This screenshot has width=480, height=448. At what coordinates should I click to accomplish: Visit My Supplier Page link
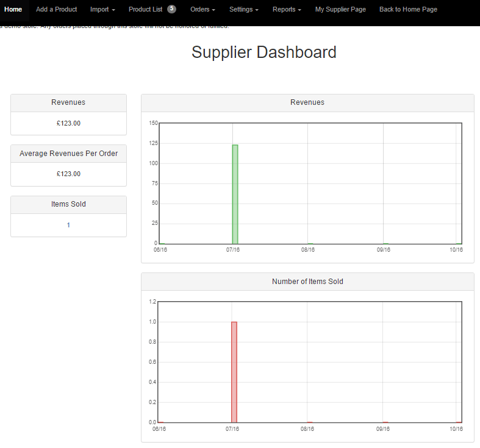340,10
